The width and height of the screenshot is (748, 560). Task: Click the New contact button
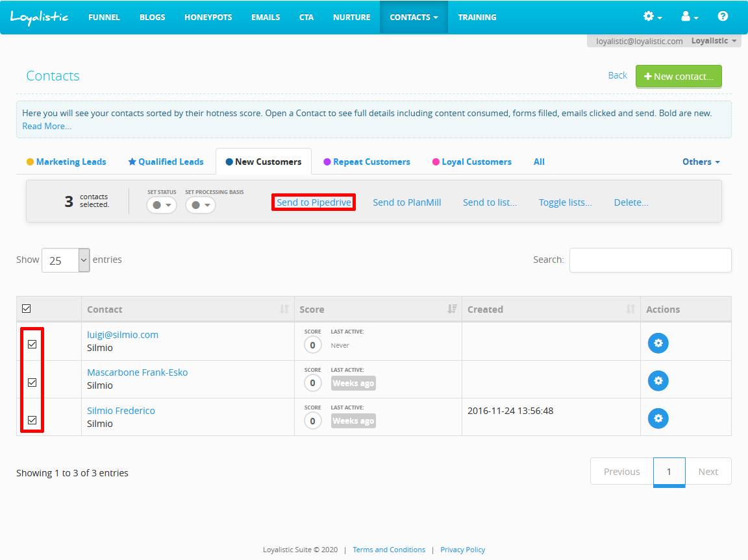click(x=679, y=76)
